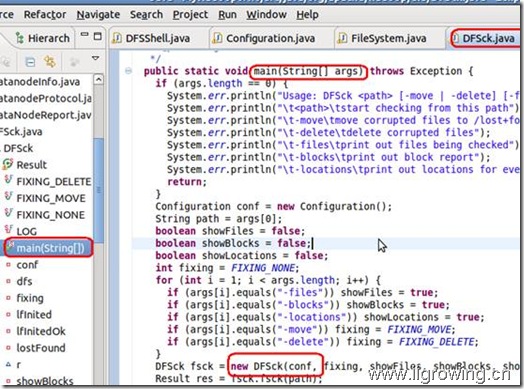Click the showBlocks field square icon
524x389 pixels.
coord(8,381)
